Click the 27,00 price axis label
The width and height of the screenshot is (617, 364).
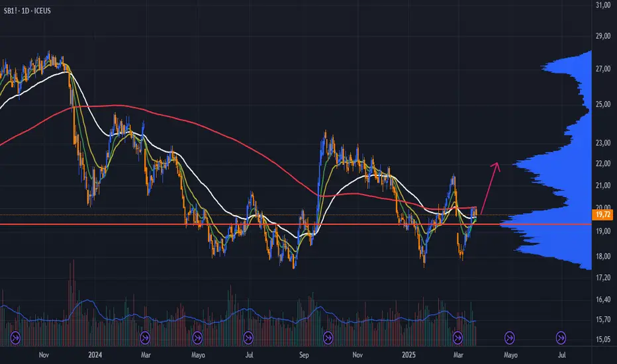click(603, 69)
